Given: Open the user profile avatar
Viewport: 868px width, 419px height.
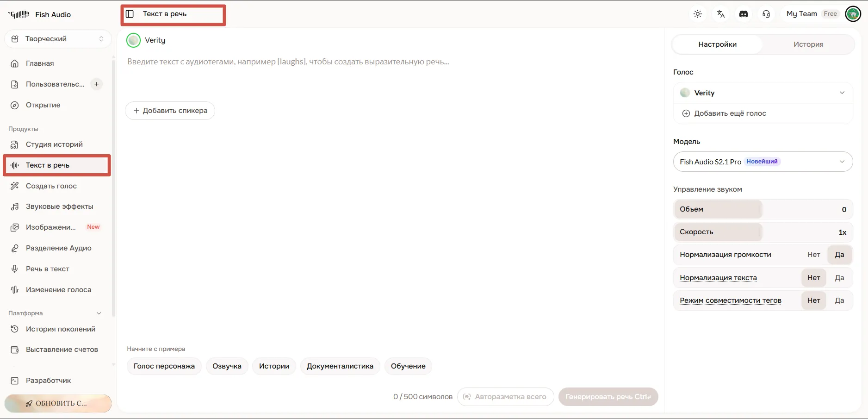Looking at the screenshot, I should pos(853,14).
